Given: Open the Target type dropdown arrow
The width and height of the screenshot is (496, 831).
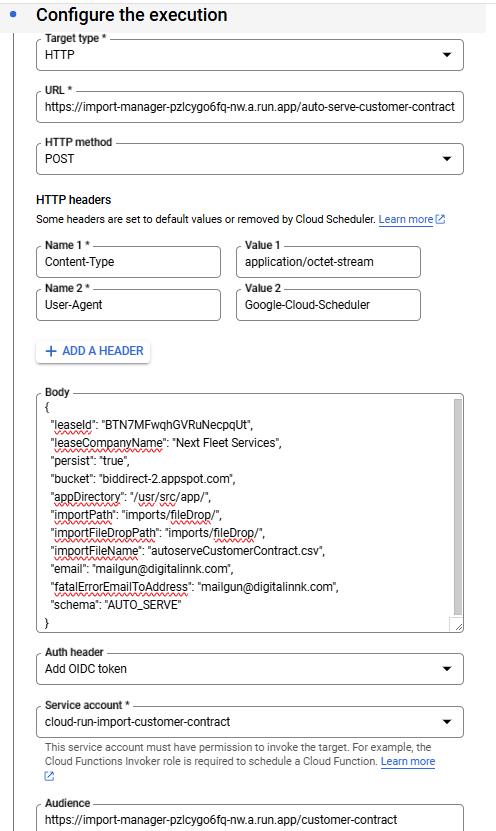Looking at the screenshot, I should click(x=447, y=55).
